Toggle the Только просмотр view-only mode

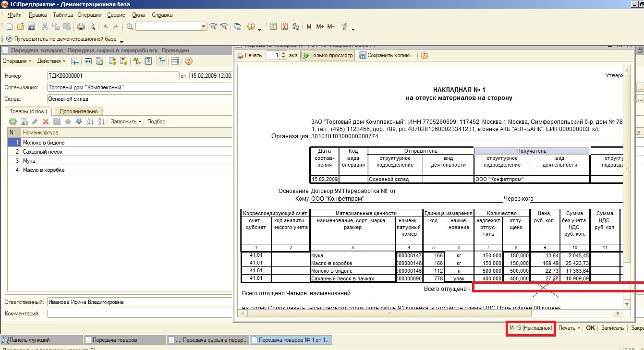327,55
